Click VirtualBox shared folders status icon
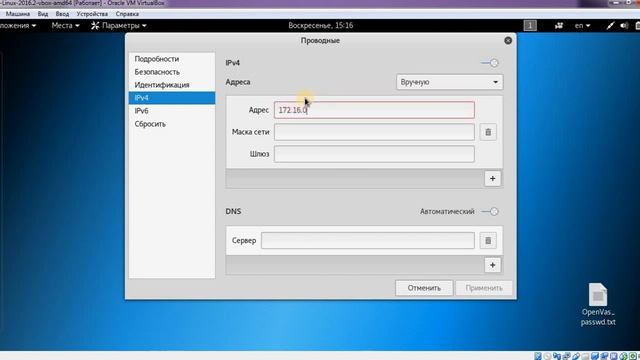The image size is (640, 360). click(585, 356)
